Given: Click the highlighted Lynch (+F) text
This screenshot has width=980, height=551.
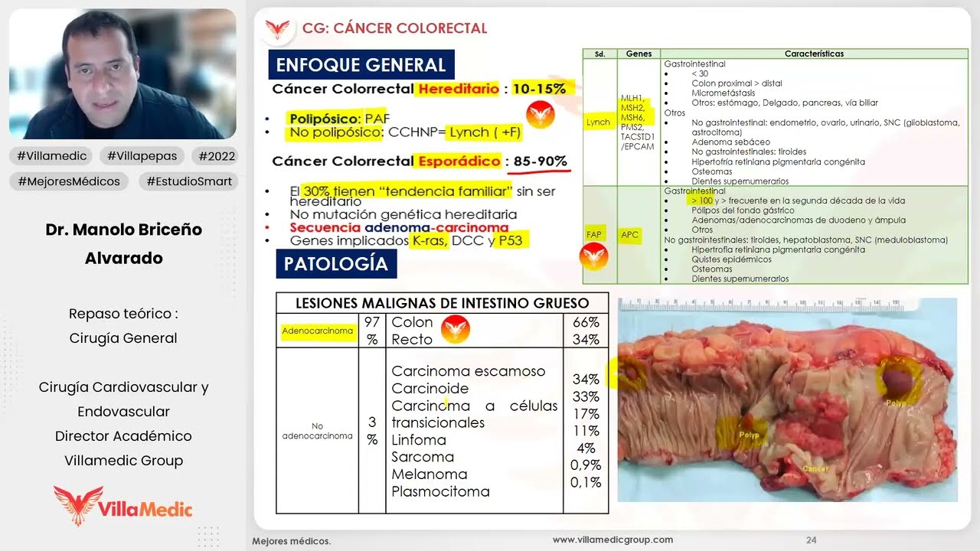Looking at the screenshot, I should 485,132.
